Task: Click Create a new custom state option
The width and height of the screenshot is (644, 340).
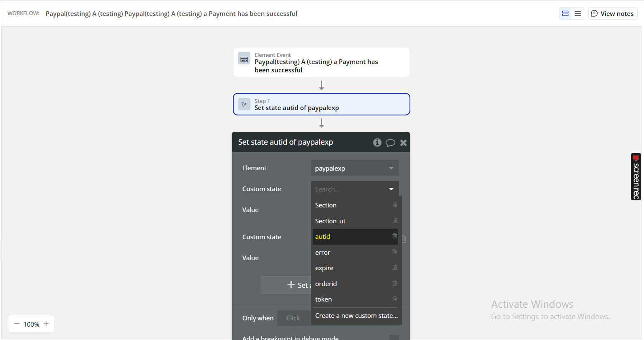Action: pos(356,316)
